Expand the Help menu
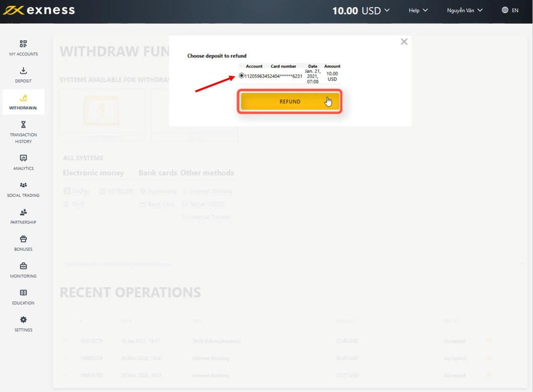Image resolution: width=533 pixels, height=392 pixels. (418, 11)
